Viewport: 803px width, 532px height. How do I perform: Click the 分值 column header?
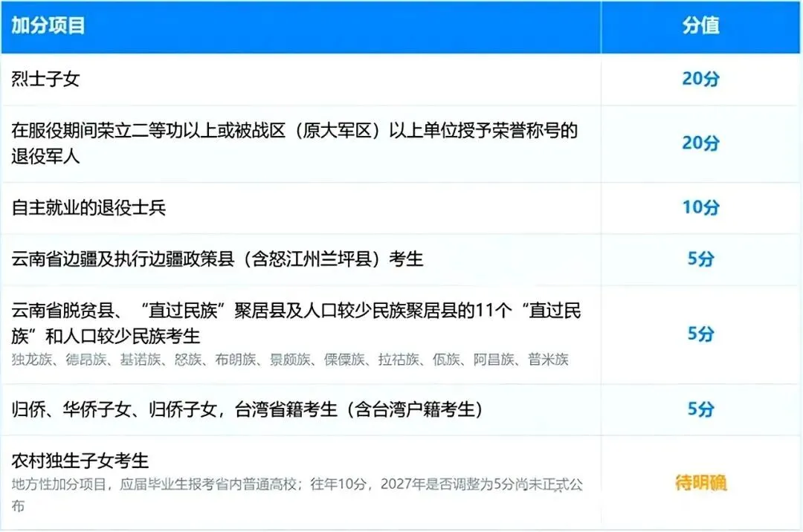pos(700,25)
